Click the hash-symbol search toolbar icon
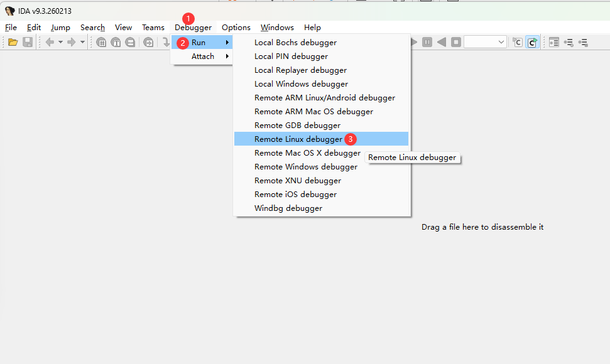Screen dimensions: 610x364 click(x=101, y=42)
